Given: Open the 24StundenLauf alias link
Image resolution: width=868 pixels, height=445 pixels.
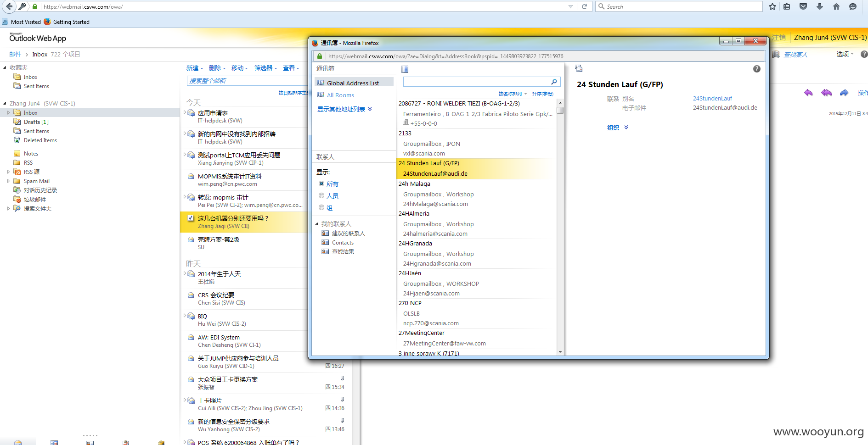Looking at the screenshot, I should (x=712, y=98).
